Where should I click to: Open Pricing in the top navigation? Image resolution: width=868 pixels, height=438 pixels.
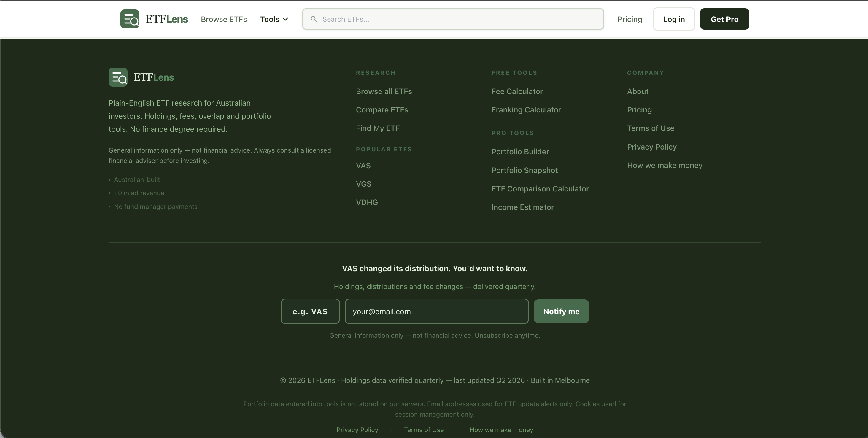pos(629,19)
